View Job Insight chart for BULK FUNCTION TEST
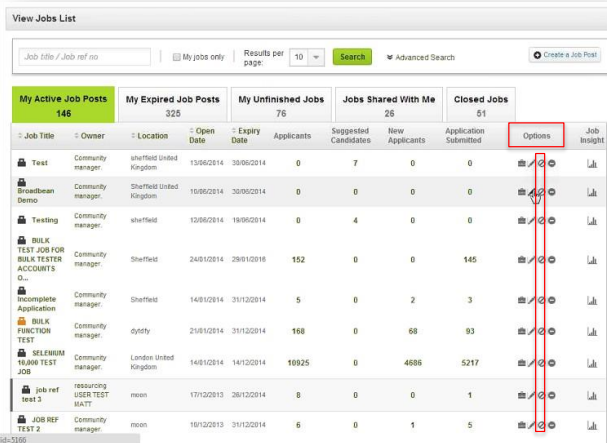Viewport: 607px width, 443px height. [x=592, y=331]
